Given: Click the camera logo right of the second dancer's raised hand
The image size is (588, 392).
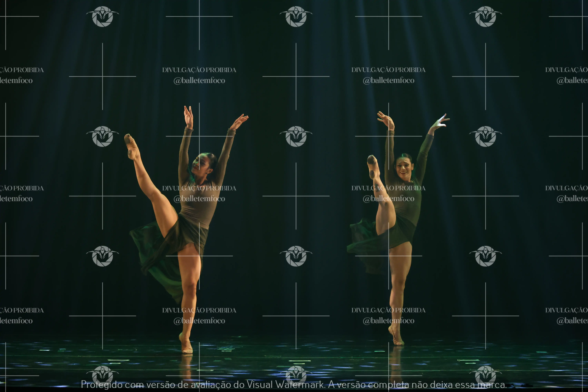Looking at the screenshot, I should [485, 137].
